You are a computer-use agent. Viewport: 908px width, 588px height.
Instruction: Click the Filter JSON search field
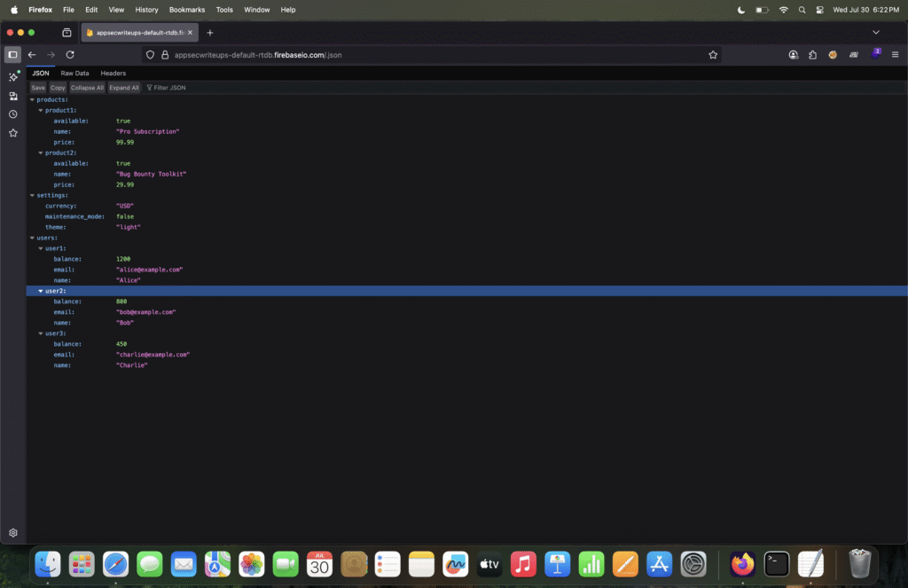(168, 88)
